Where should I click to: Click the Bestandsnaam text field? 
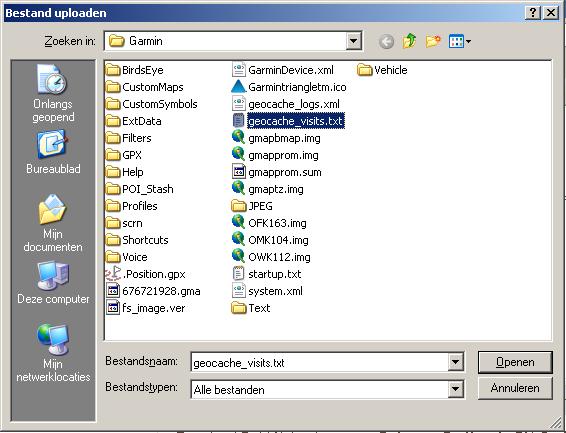pyautogui.click(x=320, y=362)
